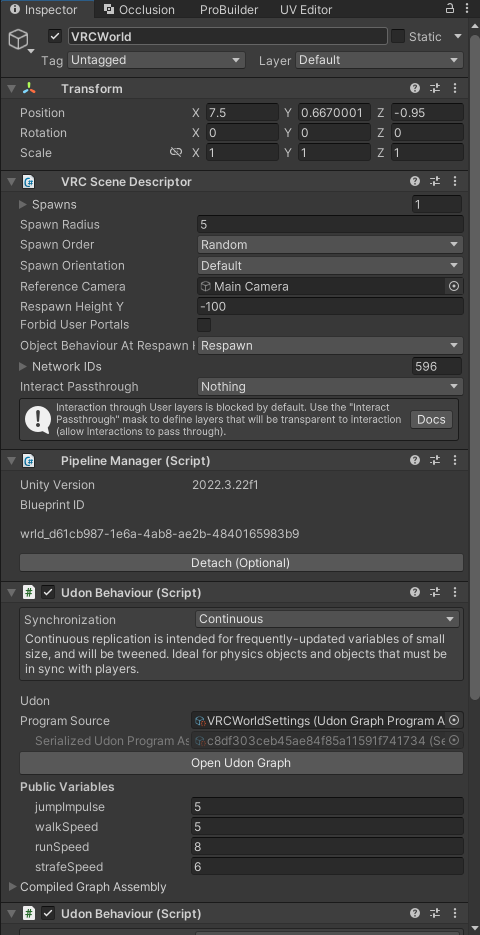Switch to the ProBuilder tab

(229, 10)
